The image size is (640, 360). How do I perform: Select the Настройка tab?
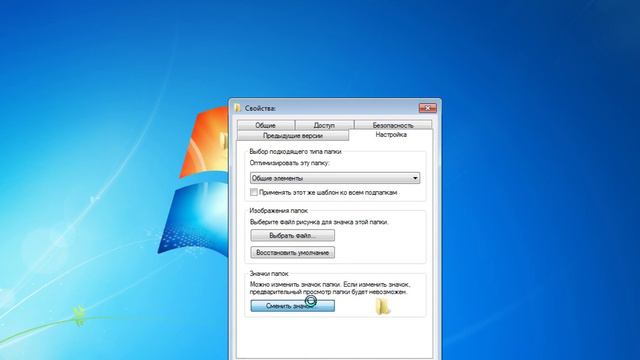tap(391, 135)
